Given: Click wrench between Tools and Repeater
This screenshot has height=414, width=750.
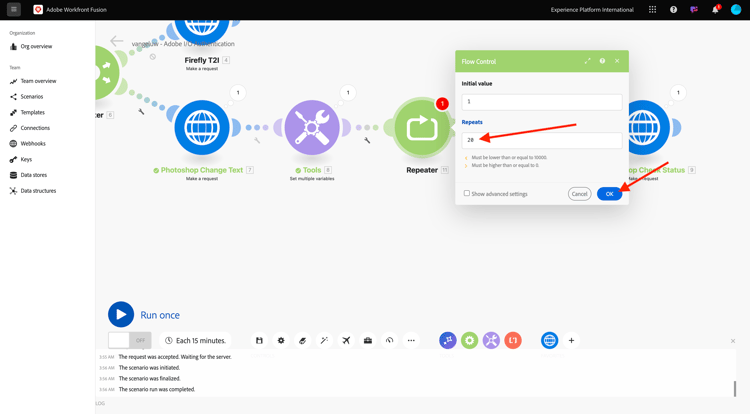Looking at the screenshot, I should (x=367, y=140).
